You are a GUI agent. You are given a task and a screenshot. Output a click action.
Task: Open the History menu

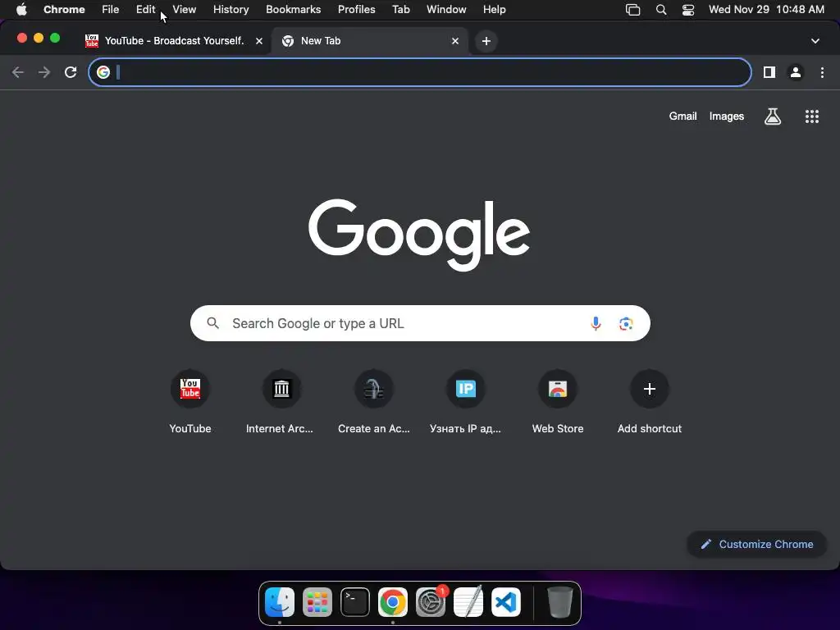click(231, 10)
